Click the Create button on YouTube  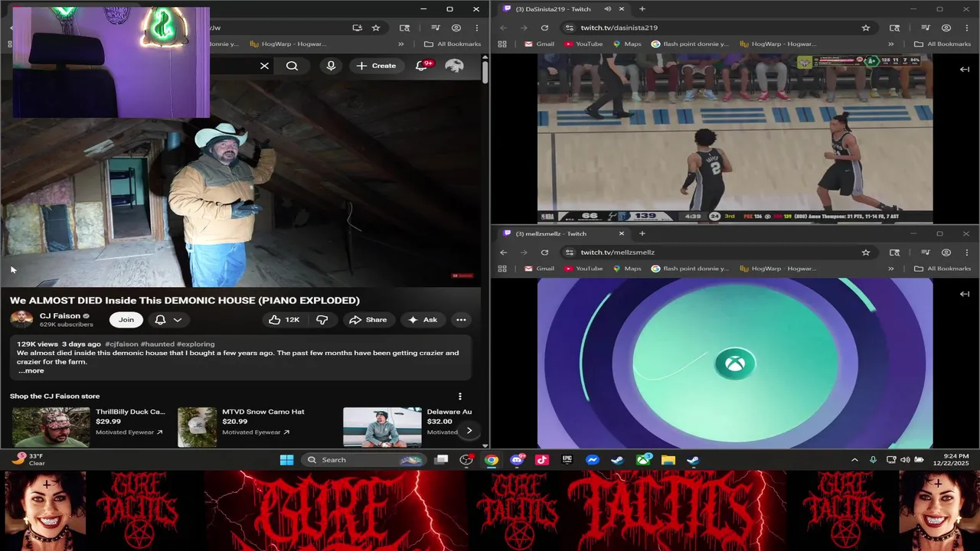click(376, 66)
